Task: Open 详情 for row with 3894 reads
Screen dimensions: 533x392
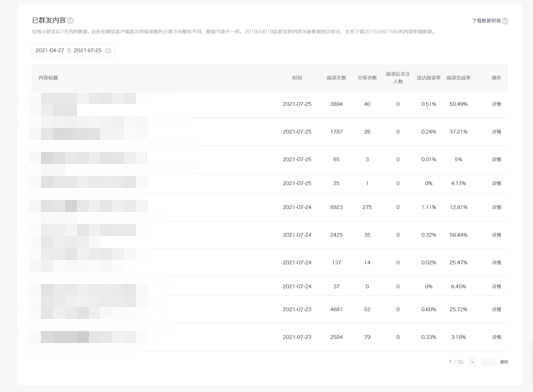Action: coord(496,104)
